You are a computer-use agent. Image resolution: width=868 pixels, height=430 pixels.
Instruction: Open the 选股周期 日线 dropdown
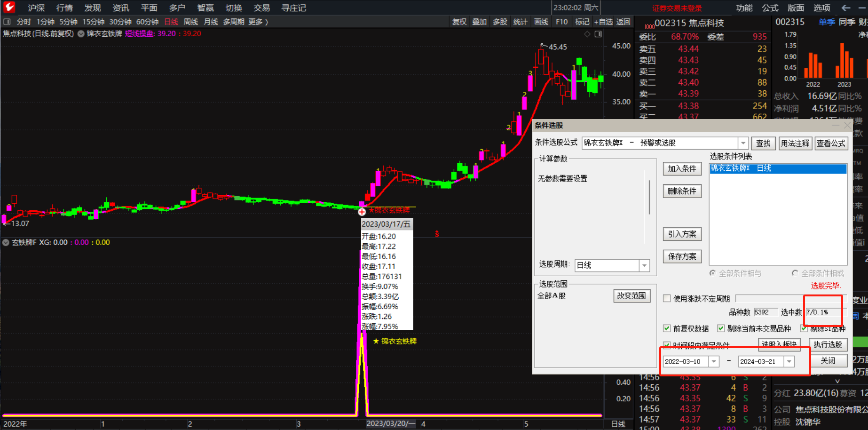coord(644,266)
